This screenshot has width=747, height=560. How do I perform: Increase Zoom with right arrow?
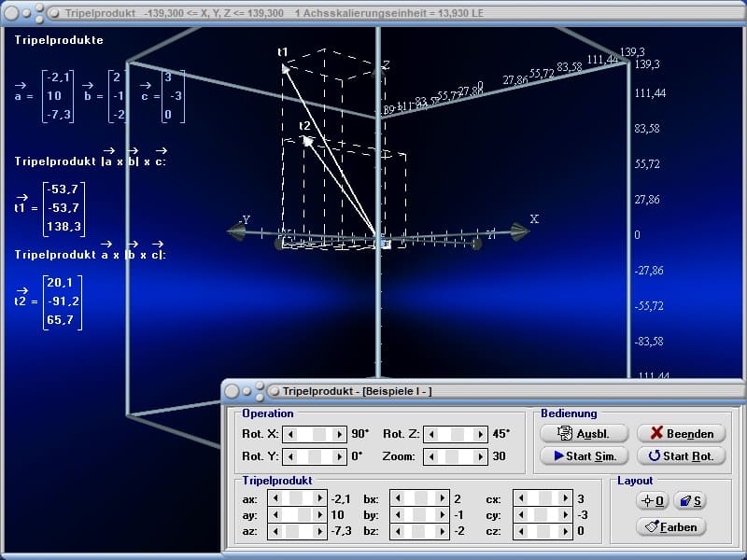click(x=480, y=456)
